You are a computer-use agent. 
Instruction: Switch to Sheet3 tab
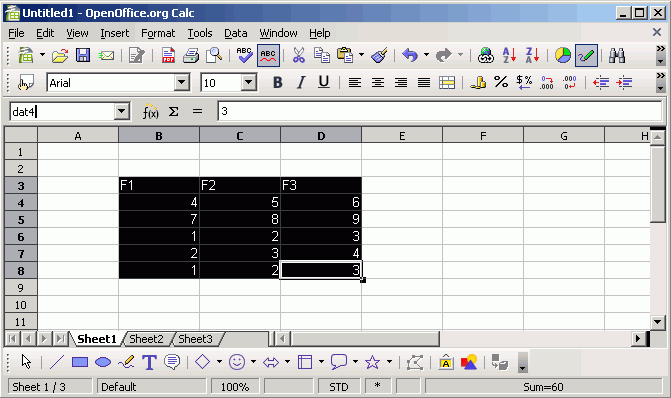pos(195,339)
